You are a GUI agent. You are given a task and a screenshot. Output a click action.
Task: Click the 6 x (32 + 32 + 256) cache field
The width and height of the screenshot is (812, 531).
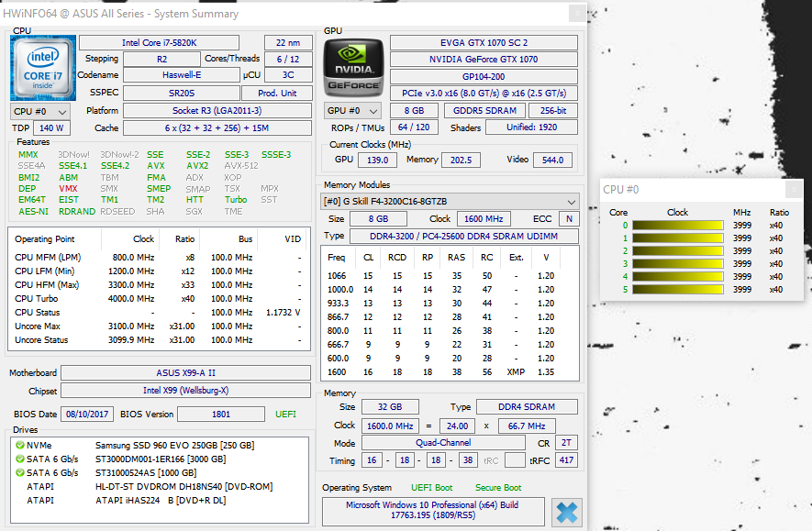pos(217,127)
